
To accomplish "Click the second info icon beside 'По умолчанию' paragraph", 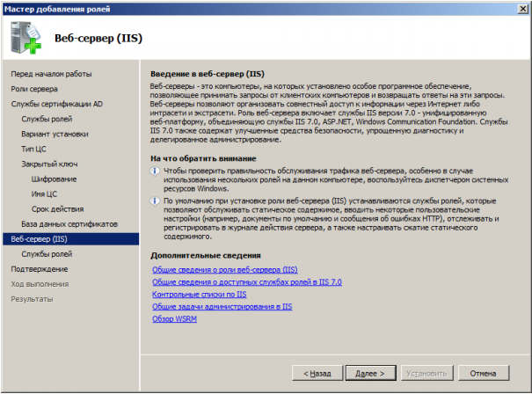I will click(155, 201).
